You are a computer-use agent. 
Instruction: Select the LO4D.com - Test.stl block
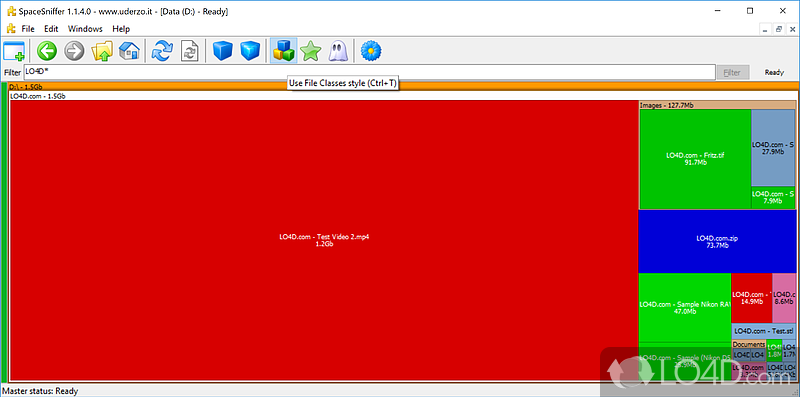pyautogui.click(x=764, y=331)
